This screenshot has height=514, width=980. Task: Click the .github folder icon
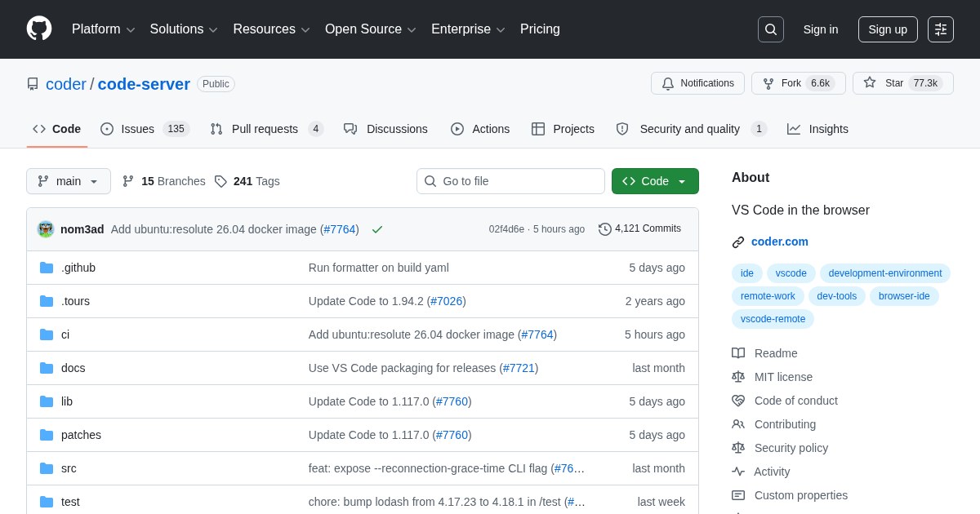pos(47,268)
